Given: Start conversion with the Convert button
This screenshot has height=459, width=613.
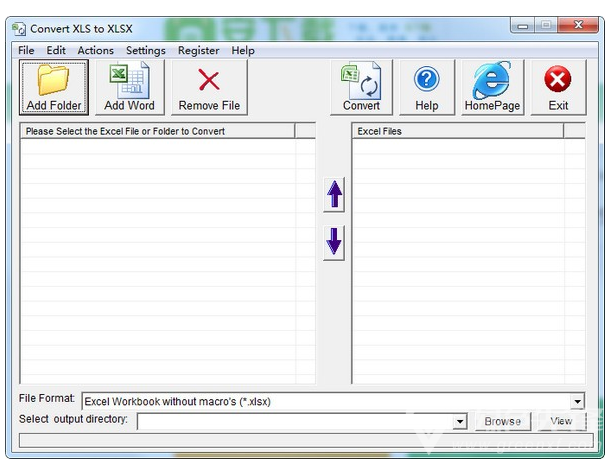Looking at the screenshot, I should (x=361, y=88).
